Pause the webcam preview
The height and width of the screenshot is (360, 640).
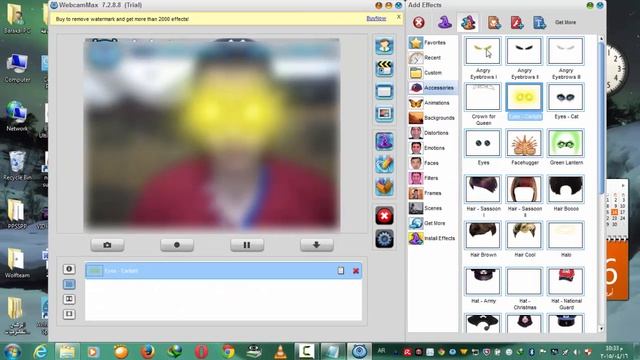pos(247,245)
